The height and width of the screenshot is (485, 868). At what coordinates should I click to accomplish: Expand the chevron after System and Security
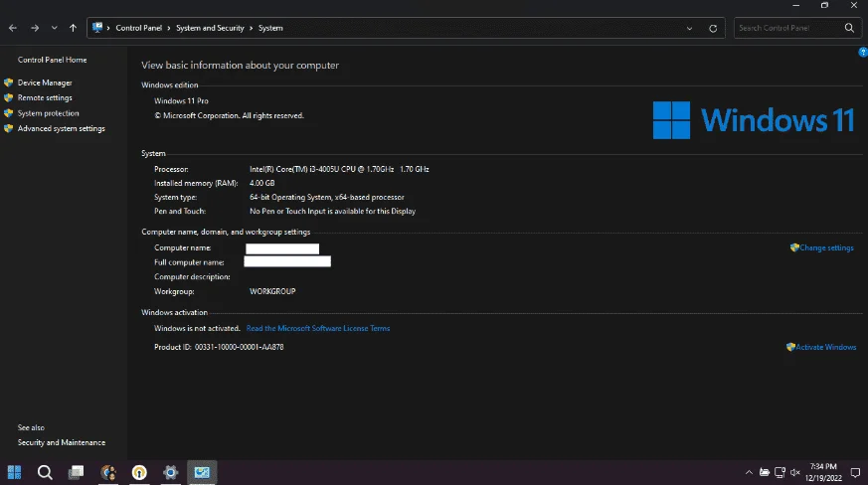tap(252, 28)
